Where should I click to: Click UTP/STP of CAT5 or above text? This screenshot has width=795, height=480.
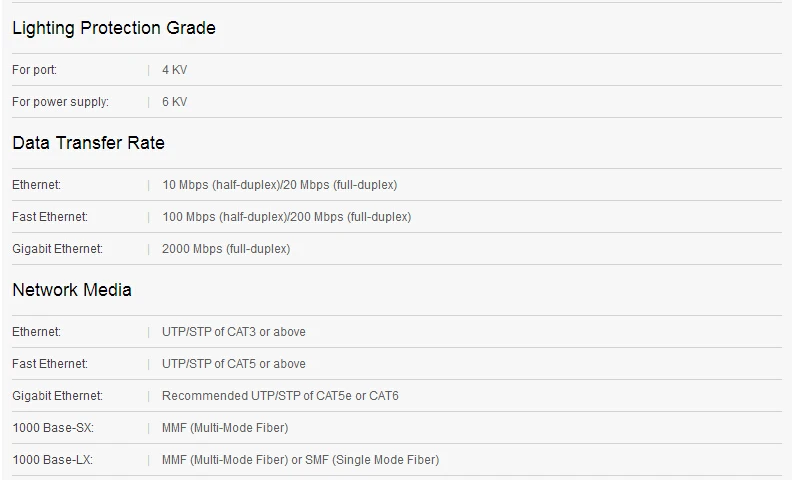(x=234, y=364)
